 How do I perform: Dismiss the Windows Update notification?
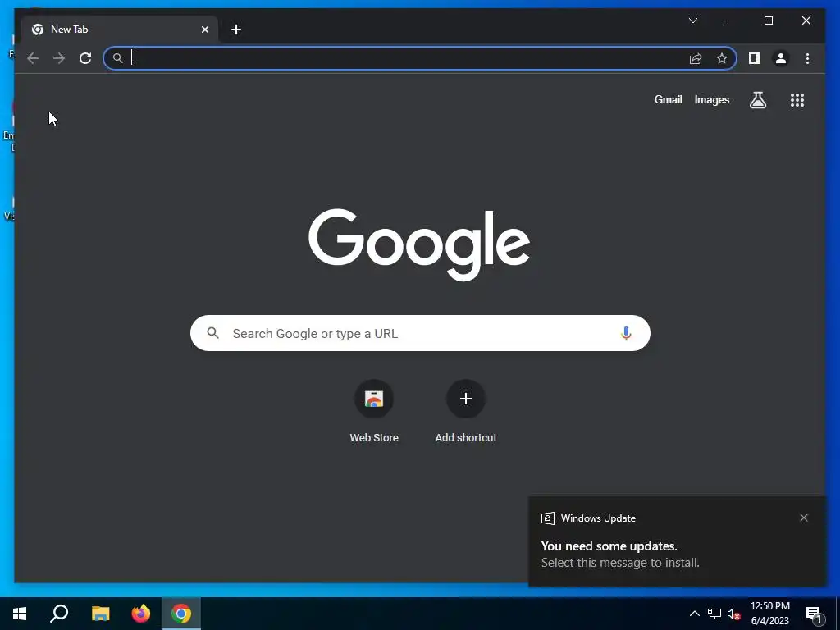click(804, 518)
